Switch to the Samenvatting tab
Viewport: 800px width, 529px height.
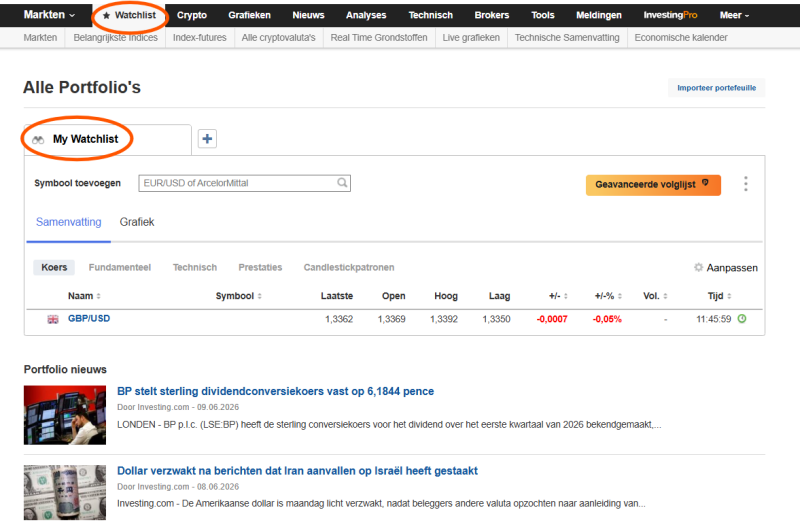click(68, 222)
